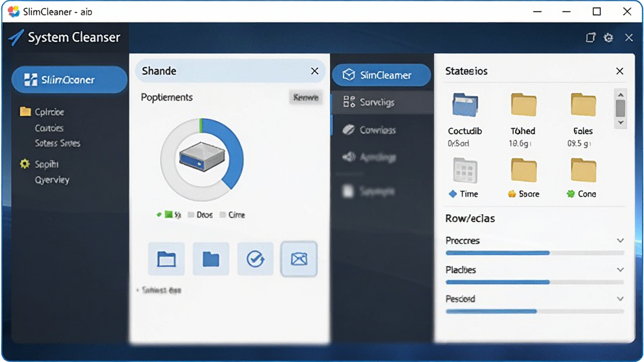
Task: Select the SlimCleamer tab in middle menu
Action: 382,75
